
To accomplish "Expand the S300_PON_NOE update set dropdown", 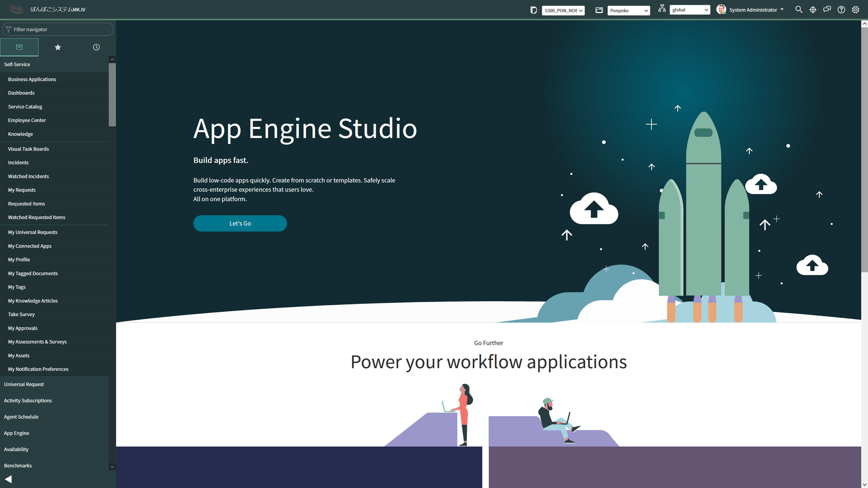I will [x=563, y=11].
